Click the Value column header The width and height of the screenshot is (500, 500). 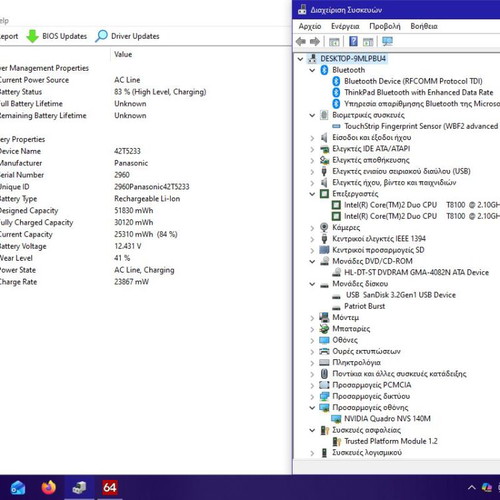(123, 54)
